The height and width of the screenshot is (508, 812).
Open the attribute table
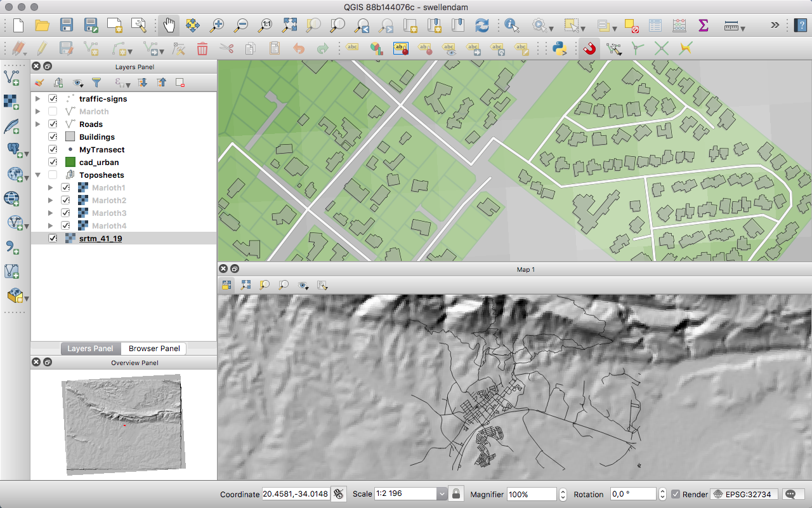coord(655,25)
